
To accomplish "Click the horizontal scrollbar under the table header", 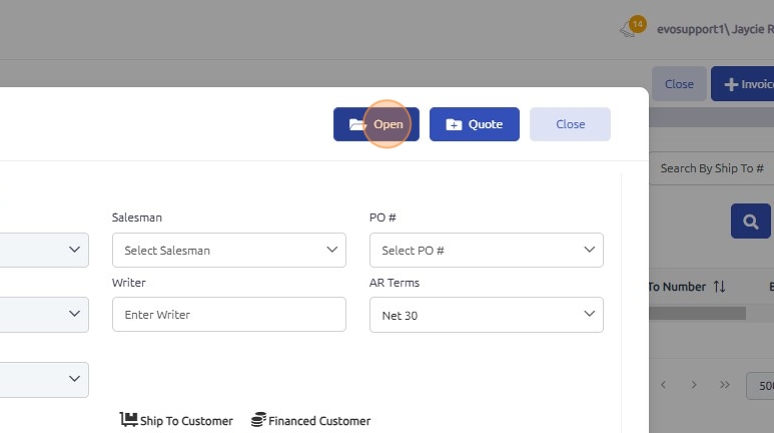I will click(697, 313).
